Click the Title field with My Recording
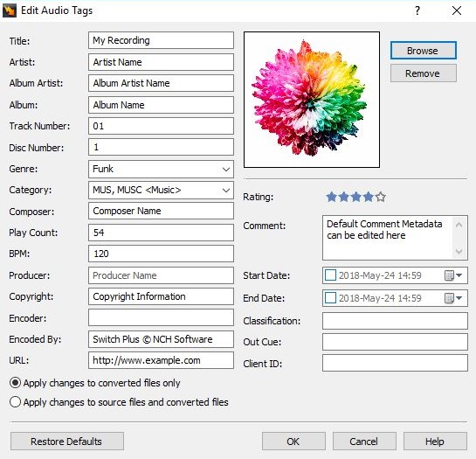476x459 pixels. click(161, 40)
